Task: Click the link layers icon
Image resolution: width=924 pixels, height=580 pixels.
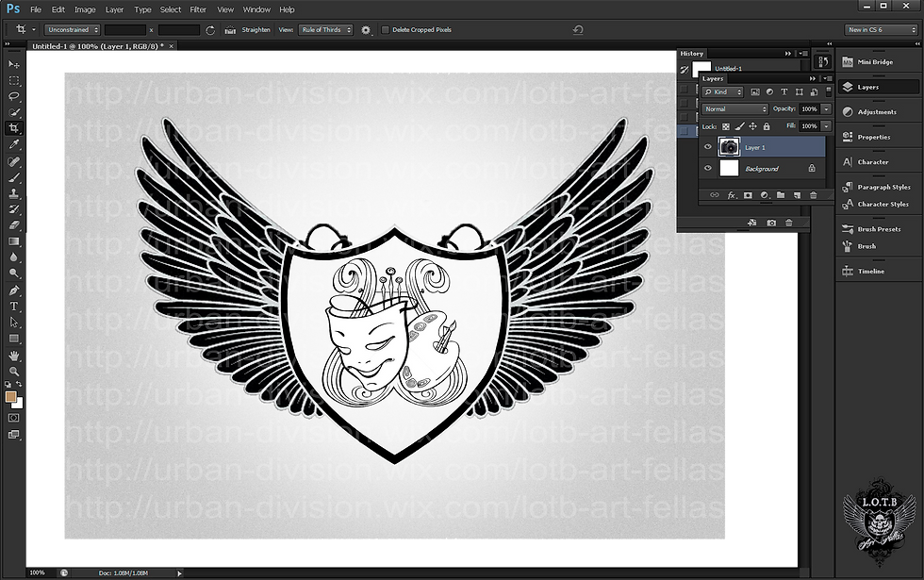Action: coord(715,195)
